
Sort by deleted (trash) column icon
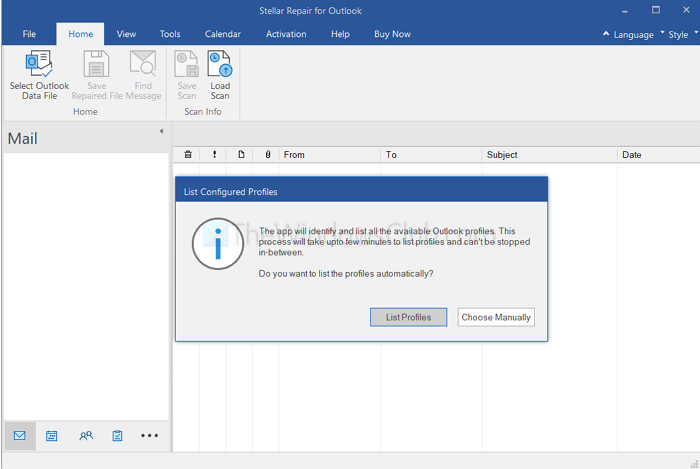coord(188,154)
